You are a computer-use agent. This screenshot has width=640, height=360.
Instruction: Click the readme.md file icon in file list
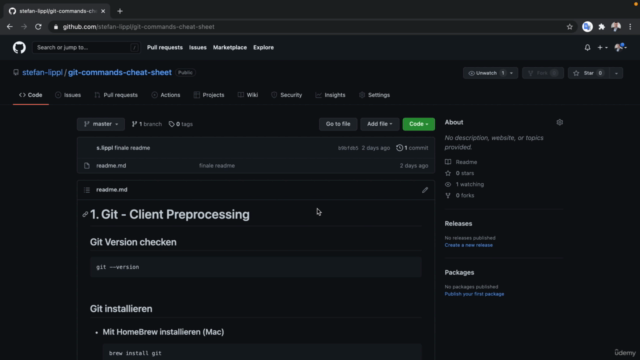click(x=87, y=166)
